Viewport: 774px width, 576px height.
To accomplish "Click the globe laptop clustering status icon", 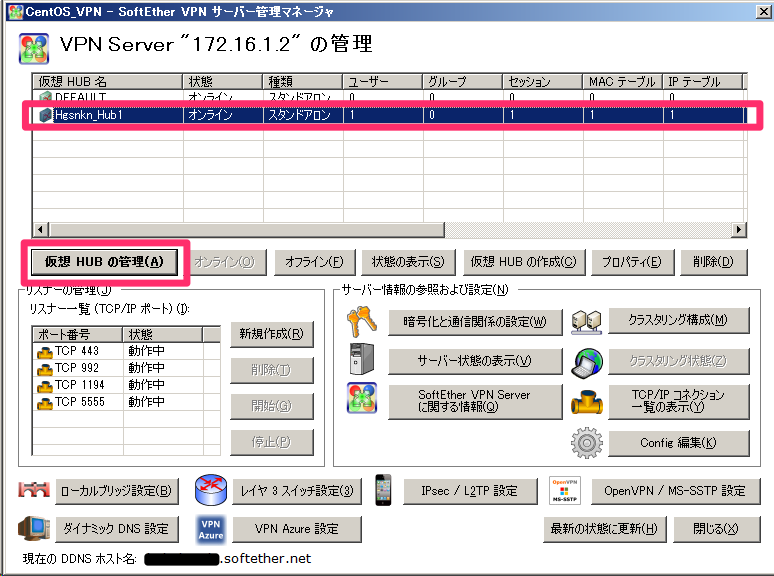I will click(x=586, y=363).
